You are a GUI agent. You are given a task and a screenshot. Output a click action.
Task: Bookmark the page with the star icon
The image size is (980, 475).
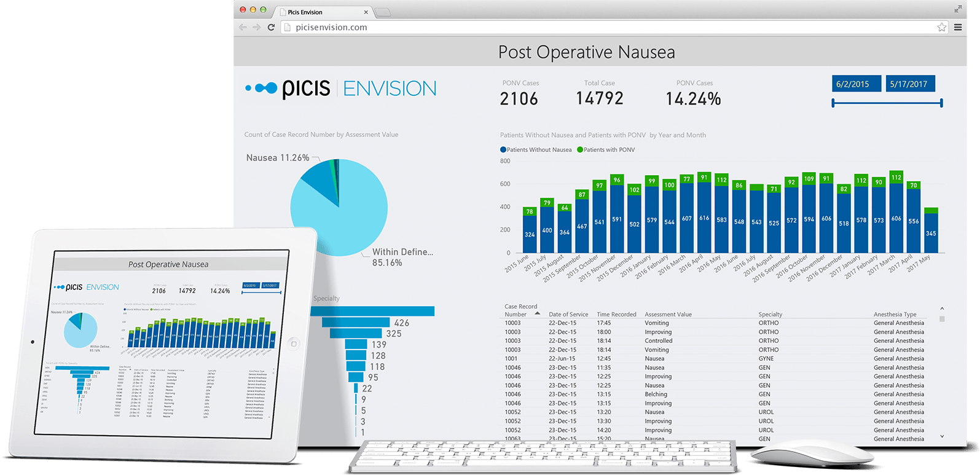(941, 27)
